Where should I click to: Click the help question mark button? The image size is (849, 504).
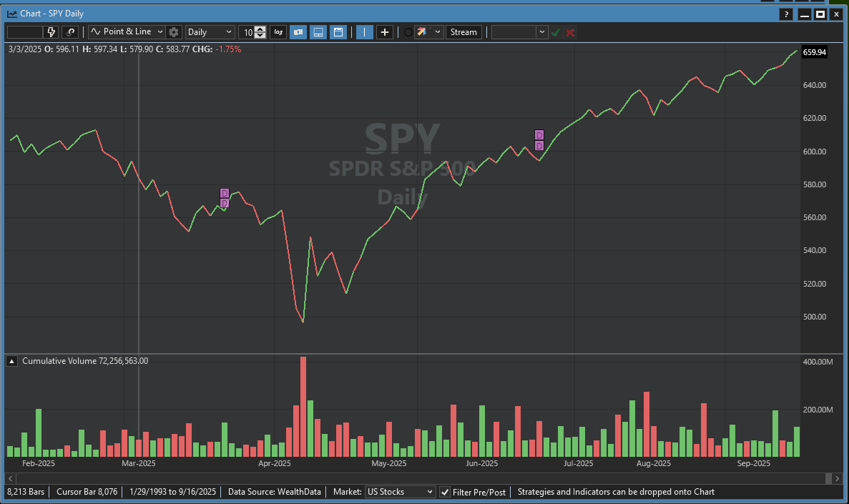click(786, 14)
